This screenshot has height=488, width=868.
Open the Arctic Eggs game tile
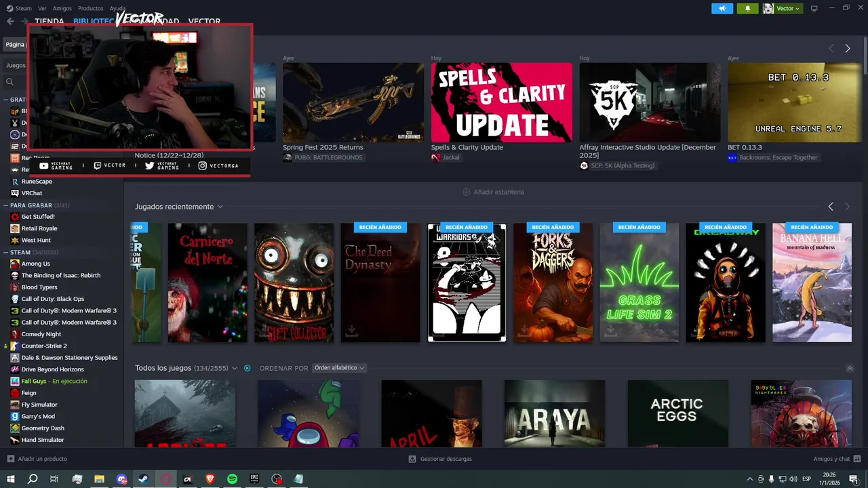coord(678,413)
